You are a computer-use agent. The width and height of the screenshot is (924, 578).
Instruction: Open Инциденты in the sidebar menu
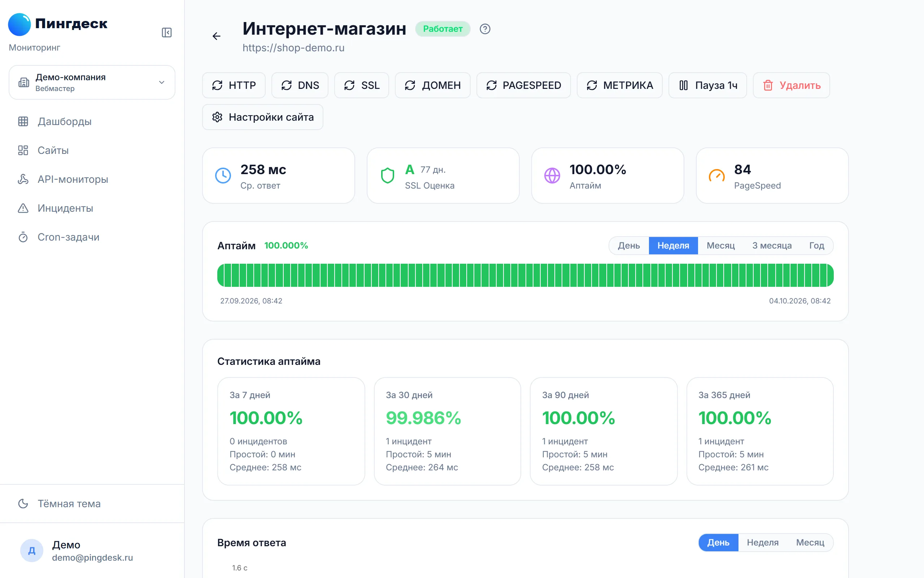point(92,208)
